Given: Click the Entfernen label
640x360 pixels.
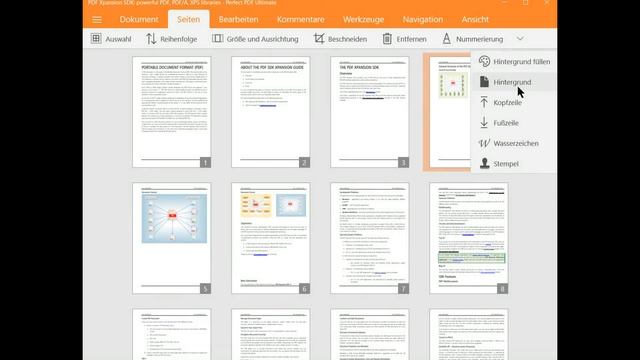Looking at the screenshot, I should pyautogui.click(x=411, y=39).
